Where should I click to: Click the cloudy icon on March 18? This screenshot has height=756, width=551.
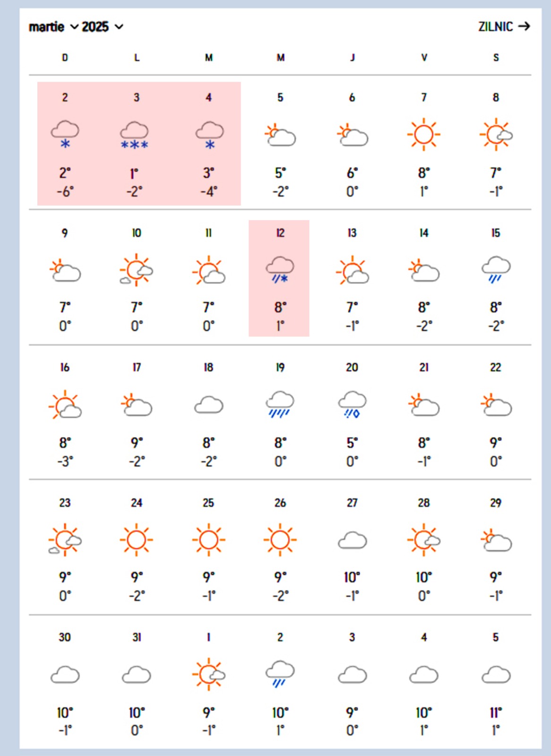(x=208, y=405)
